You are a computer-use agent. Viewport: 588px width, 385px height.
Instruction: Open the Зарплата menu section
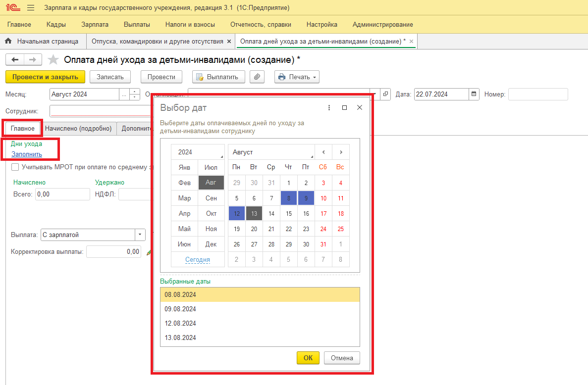95,24
